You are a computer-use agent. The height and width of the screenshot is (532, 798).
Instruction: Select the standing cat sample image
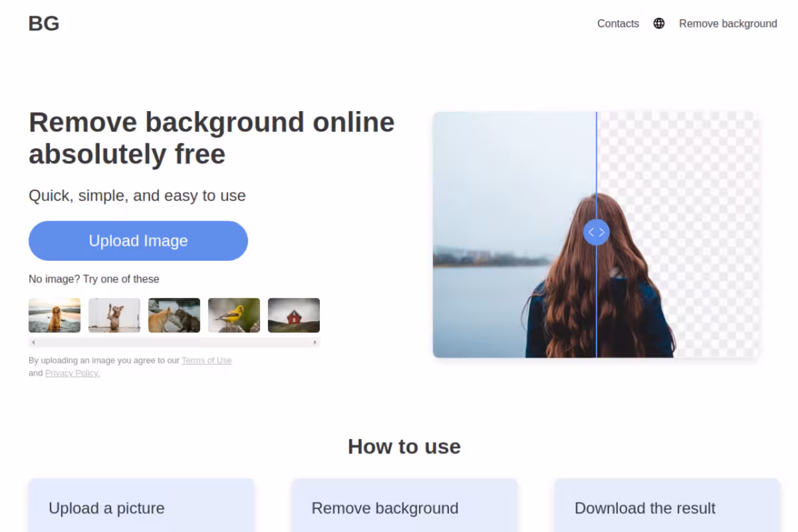coord(114,315)
